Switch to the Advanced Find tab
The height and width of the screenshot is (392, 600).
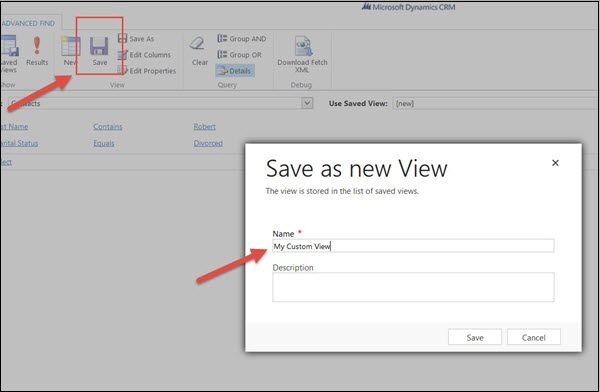pyautogui.click(x=28, y=23)
